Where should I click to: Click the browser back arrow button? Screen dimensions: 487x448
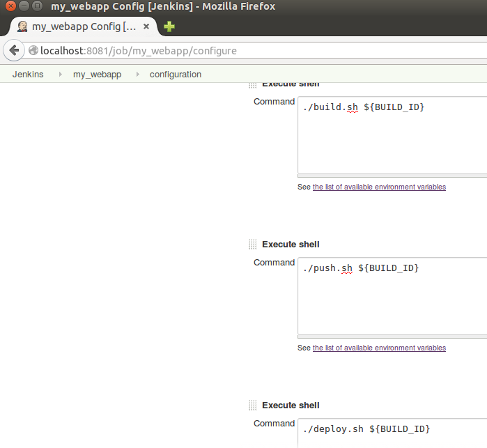pos(14,50)
